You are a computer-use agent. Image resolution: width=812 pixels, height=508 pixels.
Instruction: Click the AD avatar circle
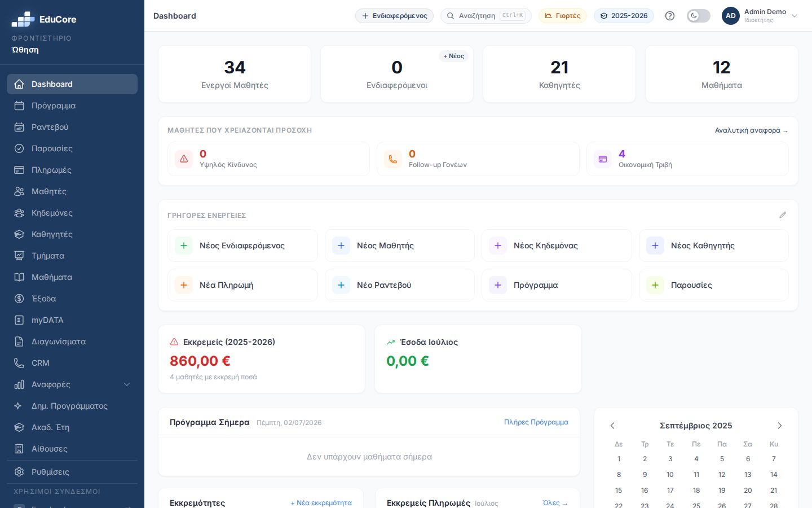point(730,16)
